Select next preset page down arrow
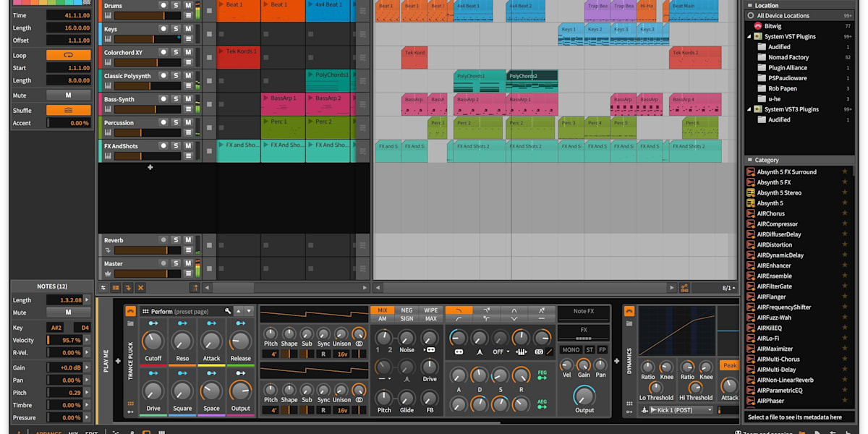The width and height of the screenshot is (868, 434). 249,311
